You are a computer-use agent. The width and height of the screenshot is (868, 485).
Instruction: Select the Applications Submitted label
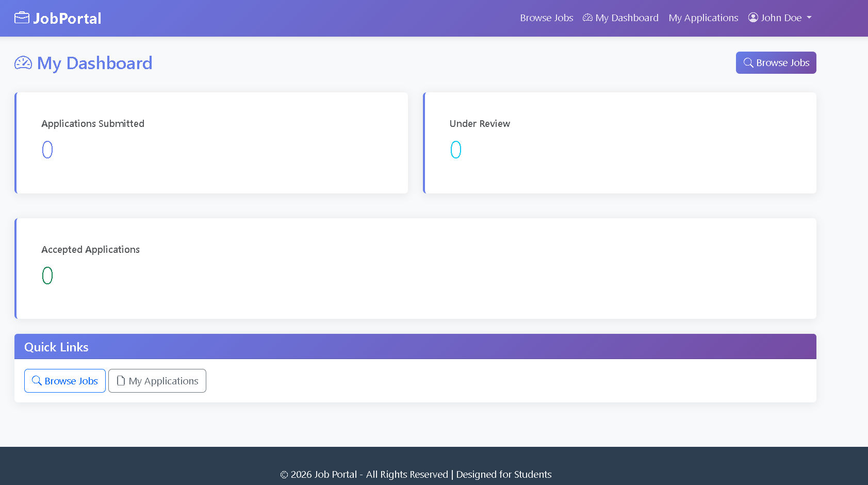pos(93,124)
